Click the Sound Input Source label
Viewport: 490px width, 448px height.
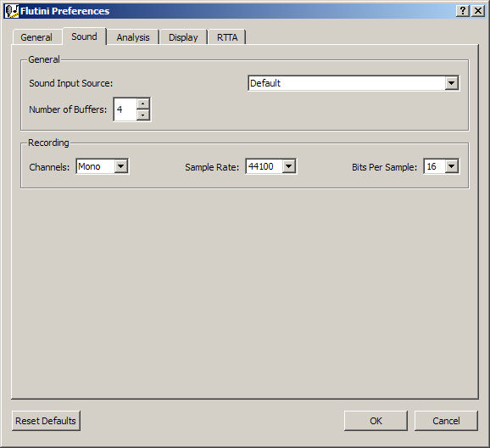pos(71,83)
